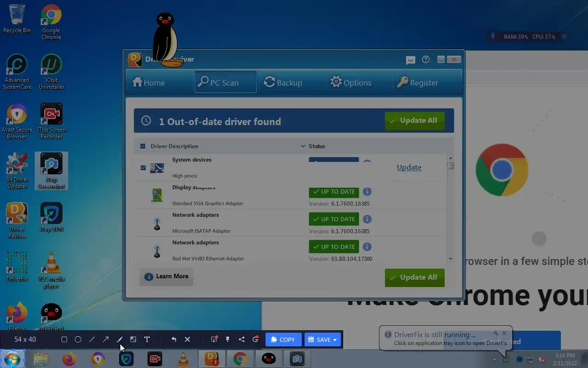Open Driver Reviver from the taskbar

coord(211,359)
